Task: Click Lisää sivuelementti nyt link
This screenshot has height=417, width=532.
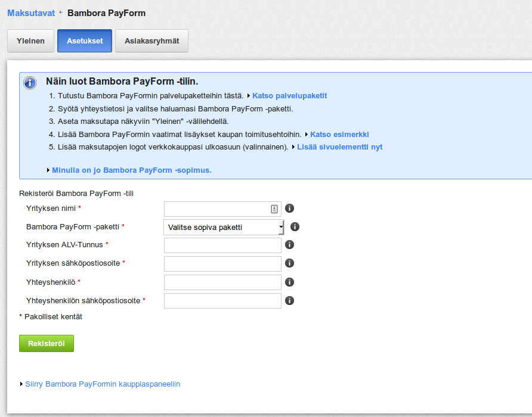Action: point(339,147)
